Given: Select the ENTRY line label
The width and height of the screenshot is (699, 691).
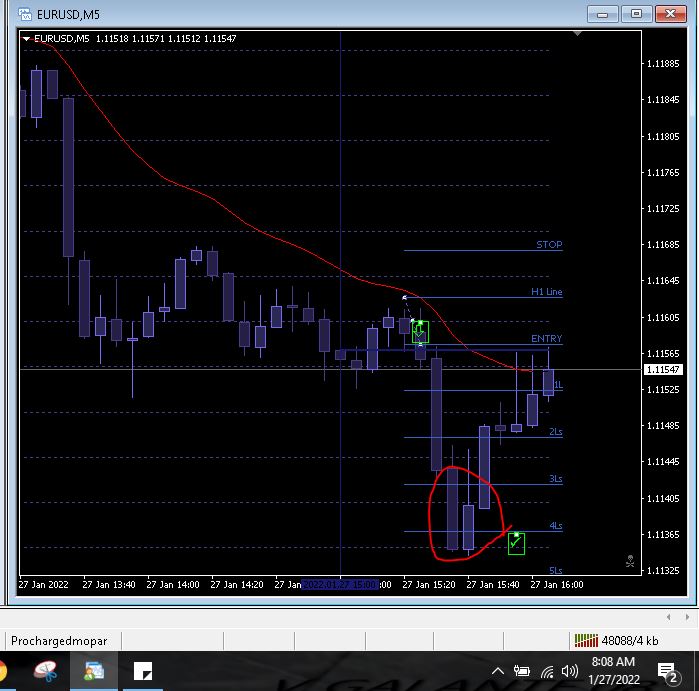Looking at the screenshot, I should pyautogui.click(x=547, y=338).
